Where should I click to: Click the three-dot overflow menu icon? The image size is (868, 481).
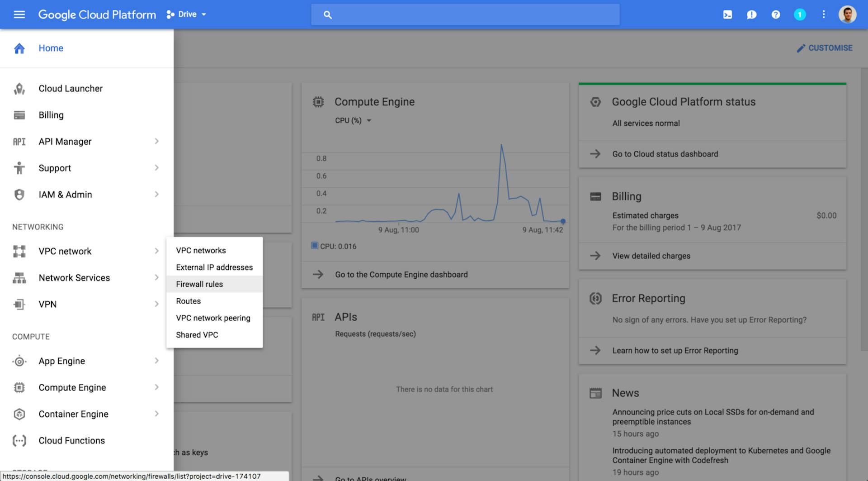coord(824,14)
